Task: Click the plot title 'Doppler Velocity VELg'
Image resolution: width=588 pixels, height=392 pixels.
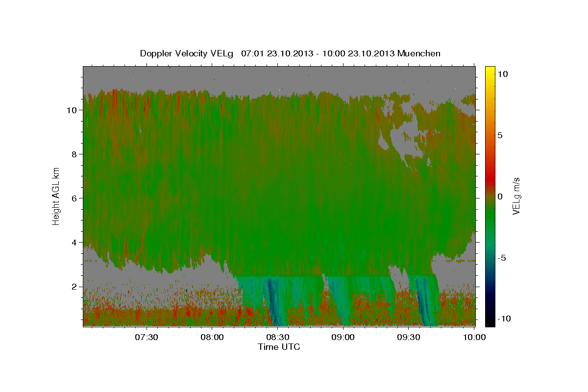Action: (187, 53)
